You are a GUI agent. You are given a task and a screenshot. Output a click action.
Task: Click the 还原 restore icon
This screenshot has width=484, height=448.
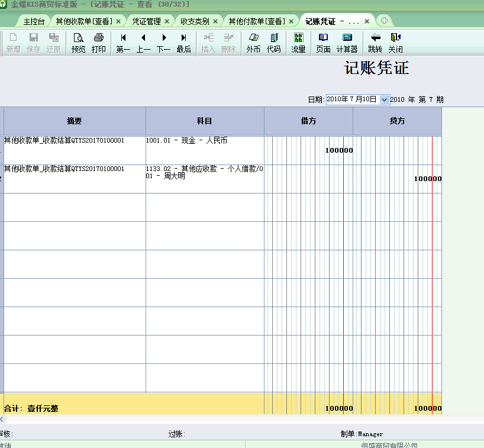[x=53, y=43]
